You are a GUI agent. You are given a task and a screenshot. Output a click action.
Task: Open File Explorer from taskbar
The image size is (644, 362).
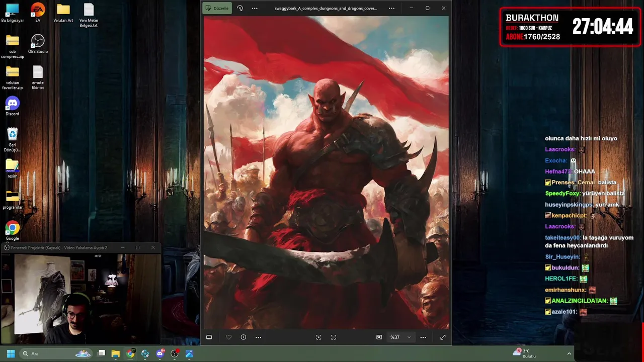116,353
